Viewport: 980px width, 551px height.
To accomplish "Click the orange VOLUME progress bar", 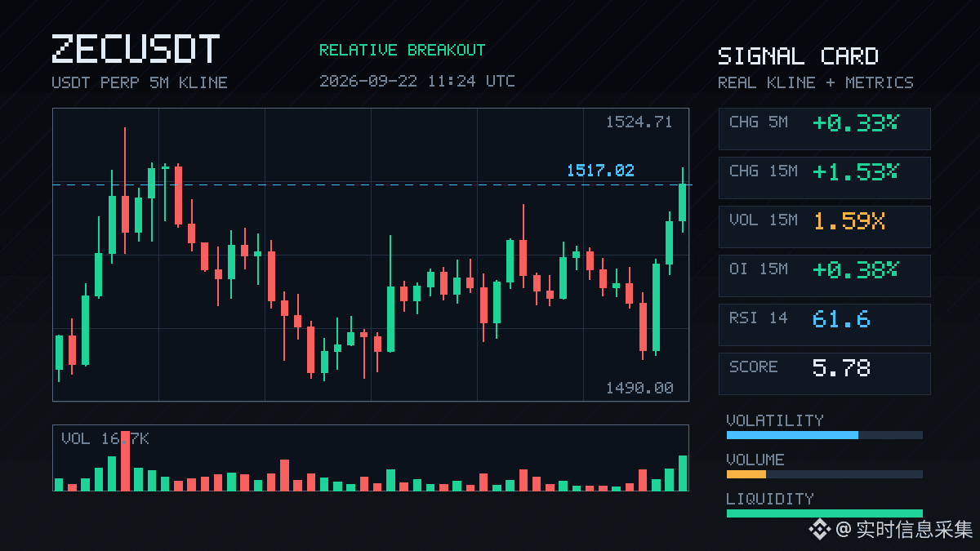I will (x=746, y=474).
